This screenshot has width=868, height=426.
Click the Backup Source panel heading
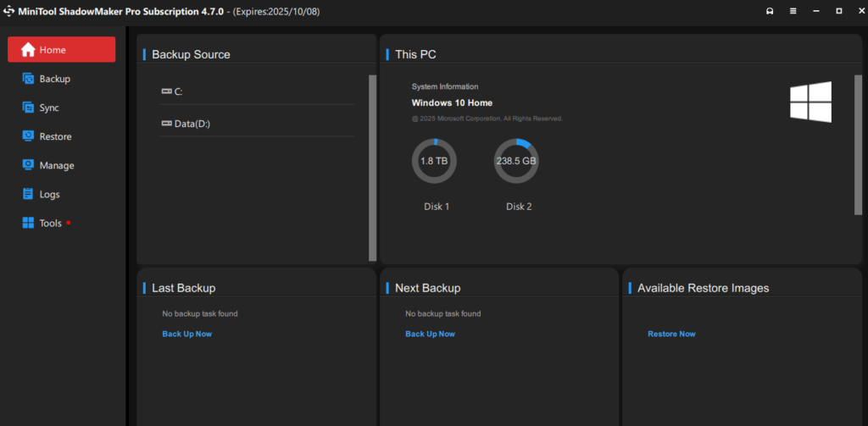pos(191,54)
